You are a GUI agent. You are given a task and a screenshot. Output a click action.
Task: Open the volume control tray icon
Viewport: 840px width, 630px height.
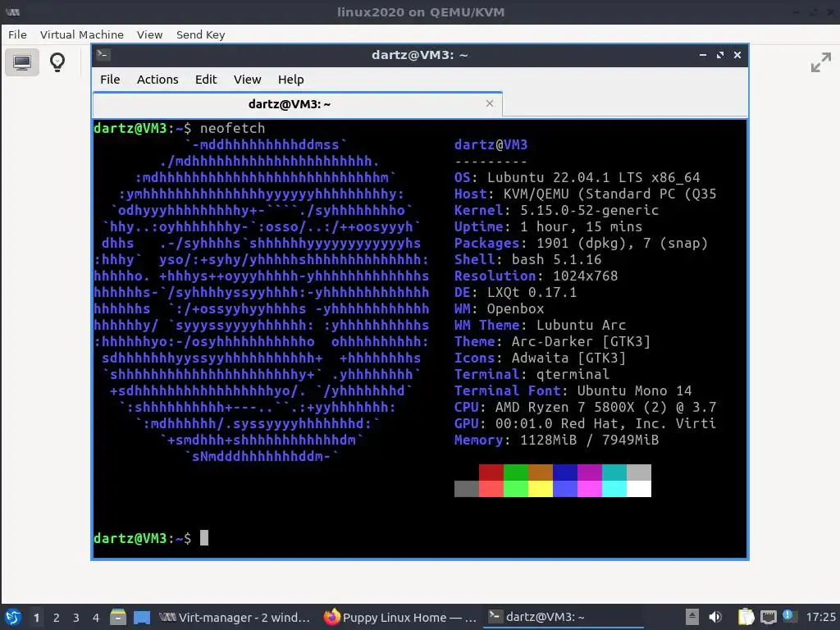pyautogui.click(x=715, y=617)
